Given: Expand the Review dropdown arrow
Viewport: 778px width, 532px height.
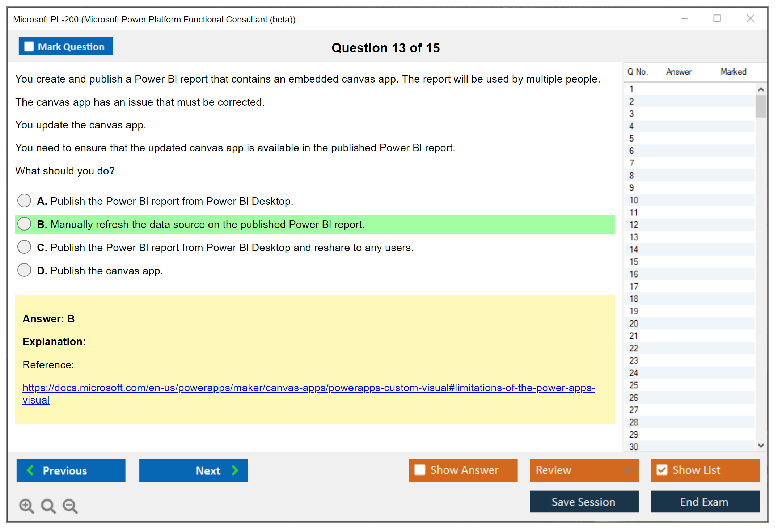Looking at the screenshot, I should pos(628,470).
